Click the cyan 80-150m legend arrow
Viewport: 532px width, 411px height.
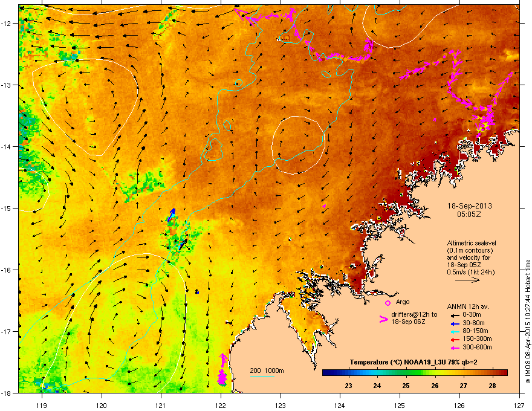[454, 331]
